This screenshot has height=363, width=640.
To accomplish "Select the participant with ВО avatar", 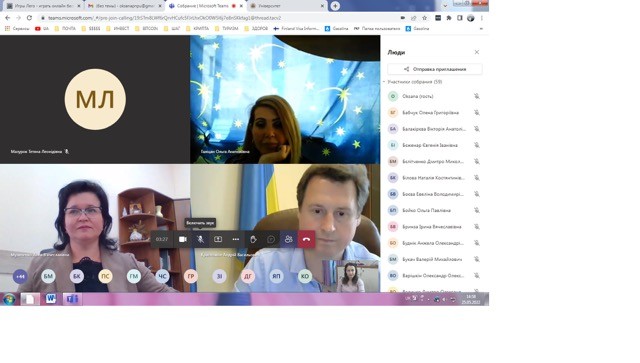I will tap(434, 276).
